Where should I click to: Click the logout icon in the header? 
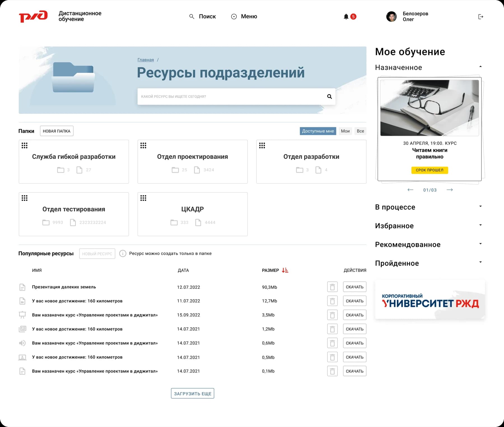[x=481, y=17]
